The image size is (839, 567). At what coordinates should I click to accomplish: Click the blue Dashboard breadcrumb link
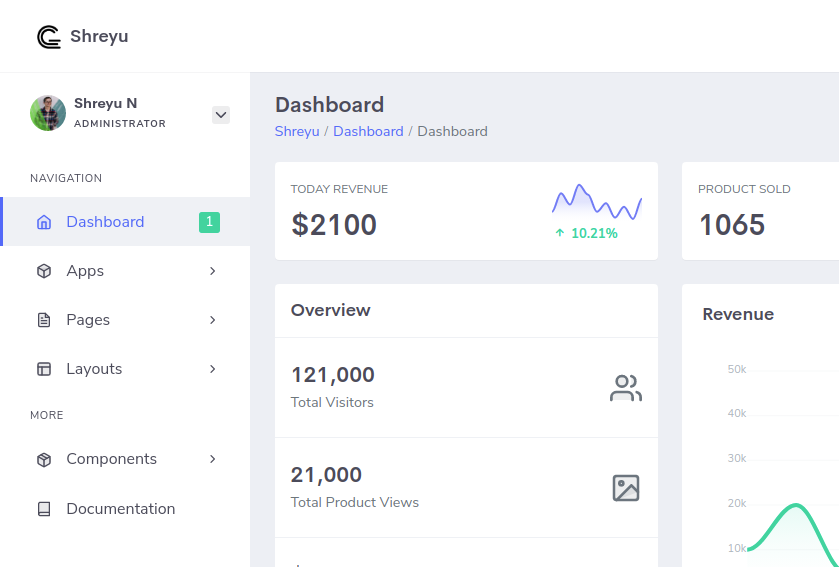tap(368, 131)
